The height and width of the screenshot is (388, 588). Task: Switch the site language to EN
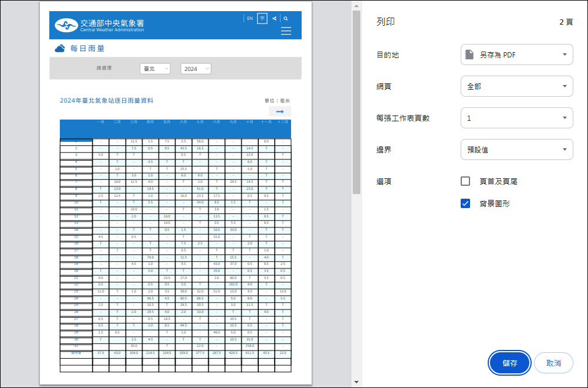pyautogui.click(x=249, y=18)
